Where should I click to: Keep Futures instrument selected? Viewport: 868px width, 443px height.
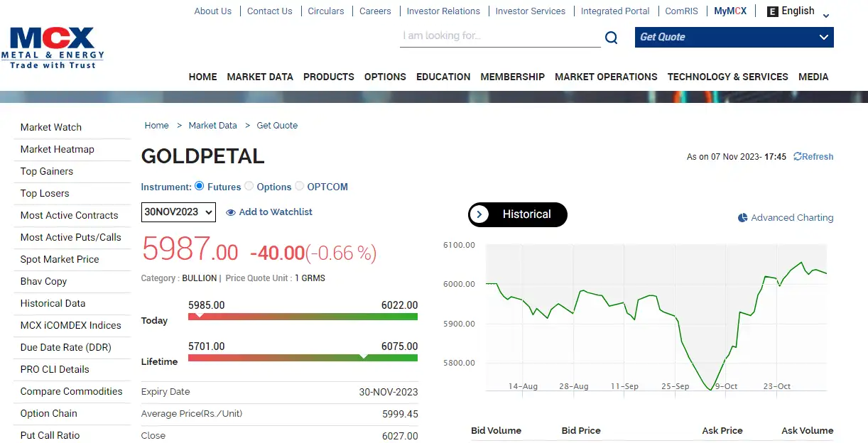point(201,186)
